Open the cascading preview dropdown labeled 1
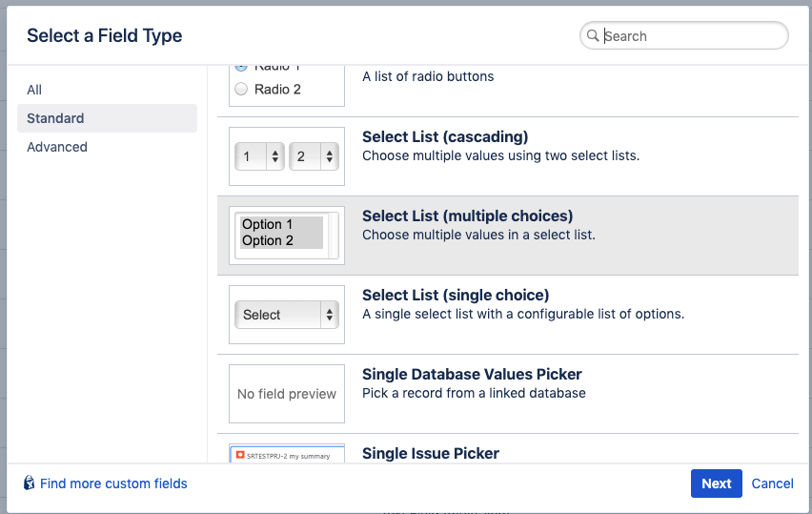Viewport: 812px width, 514px height. click(x=259, y=156)
